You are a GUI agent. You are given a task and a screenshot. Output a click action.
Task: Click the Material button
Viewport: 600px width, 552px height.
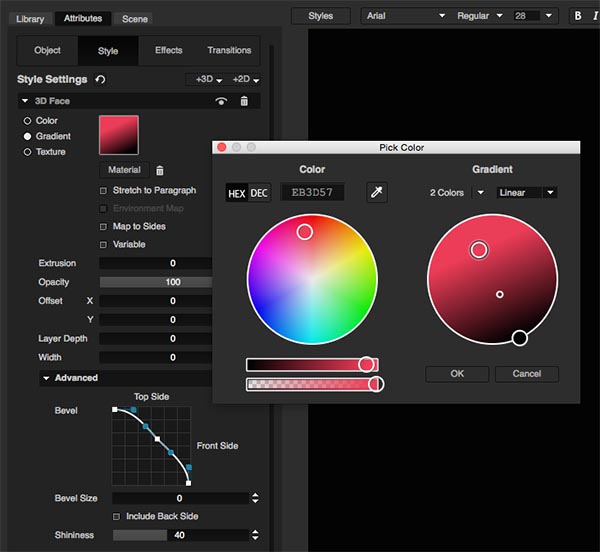(124, 170)
